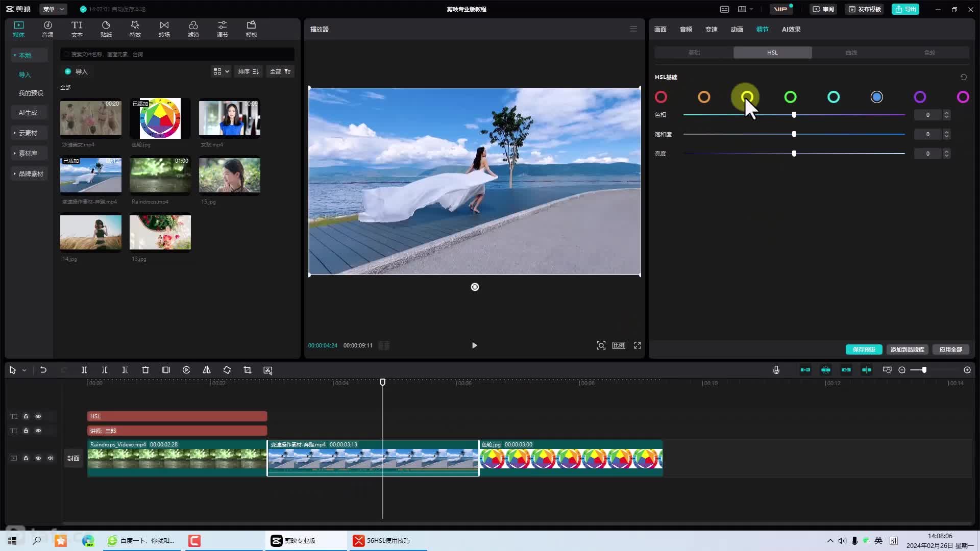Open the 文本 text tool

click(77, 29)
